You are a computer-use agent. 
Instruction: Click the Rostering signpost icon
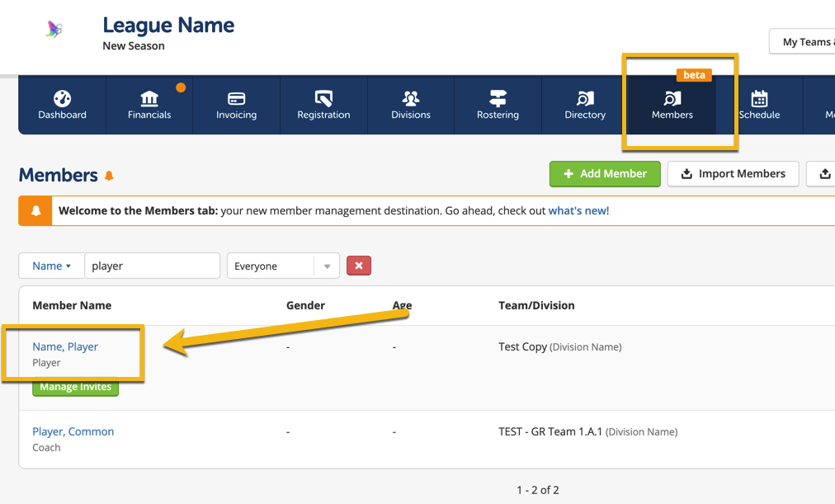point(498,99)
